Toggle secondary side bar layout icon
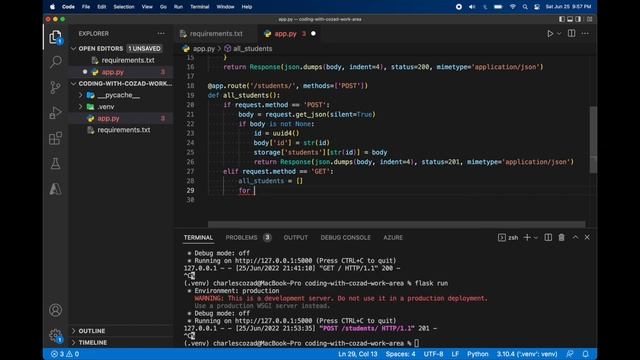This screenshot has width=640, height=360. click(578, 19)
